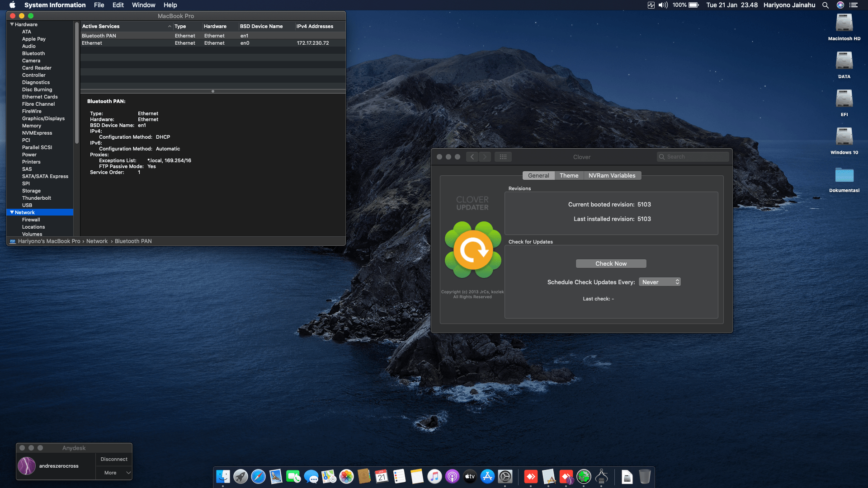Open System Preferences gear in Dock

[505, 476]
